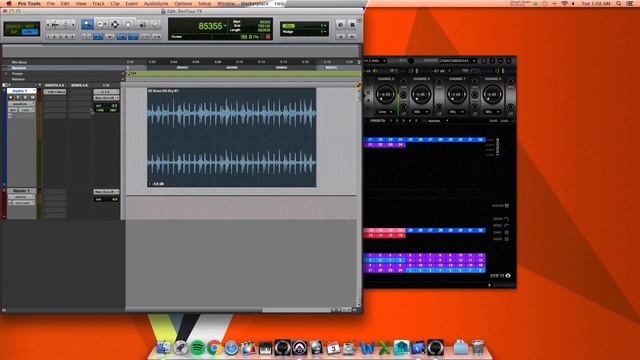Image resolution: width=640 pixels, height=360 pixels.
Task: Recall zoom preset 5
Action: 72,37
